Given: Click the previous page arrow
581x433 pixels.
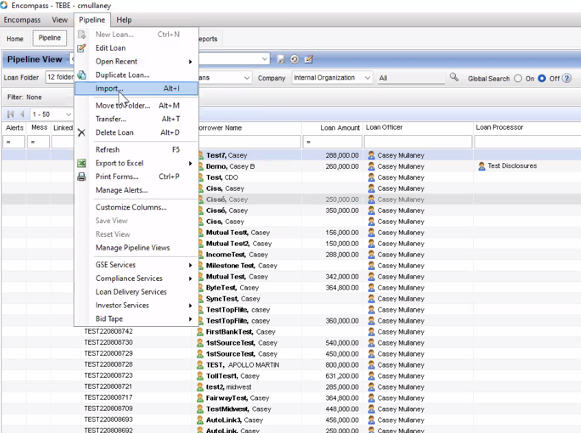Looking at the screenshot, I should [x=22, y=114].
